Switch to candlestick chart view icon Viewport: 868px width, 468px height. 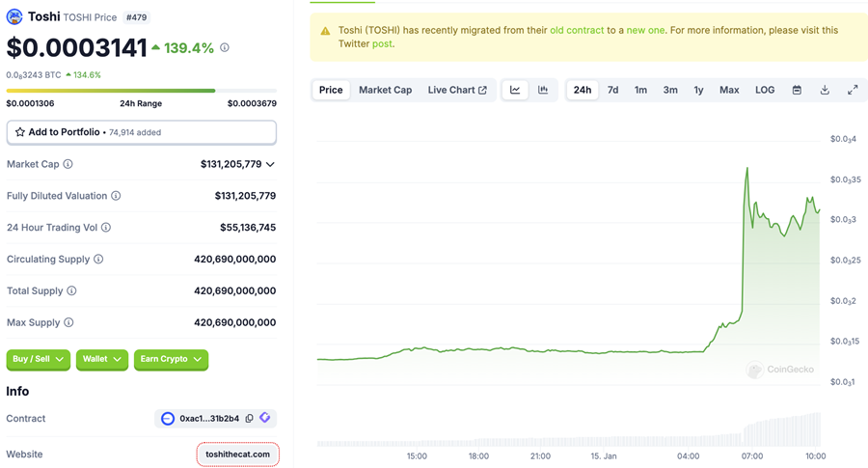click(543, 90)
